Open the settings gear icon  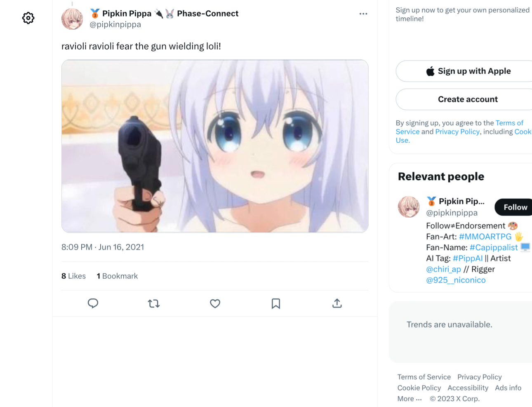(x=28, y=18)
